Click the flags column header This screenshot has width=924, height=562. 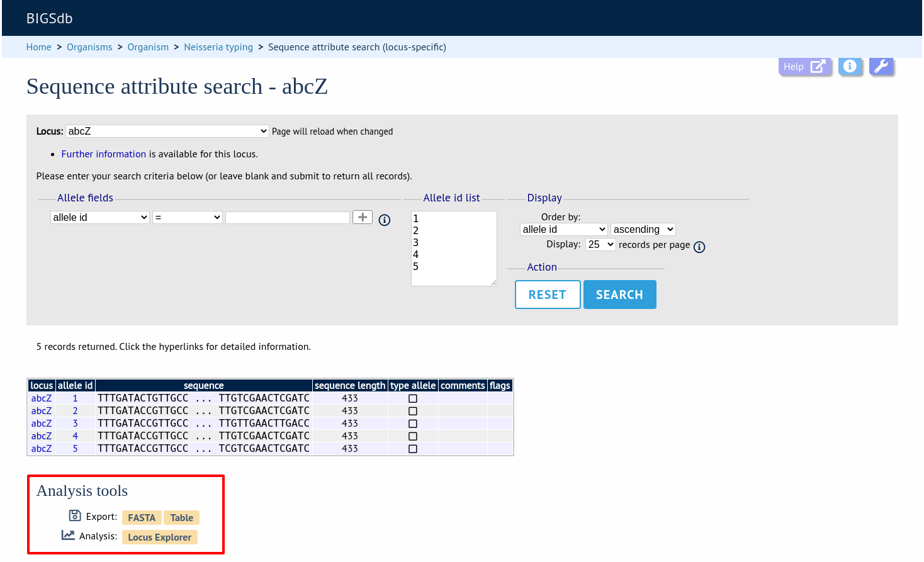point(500,386)
